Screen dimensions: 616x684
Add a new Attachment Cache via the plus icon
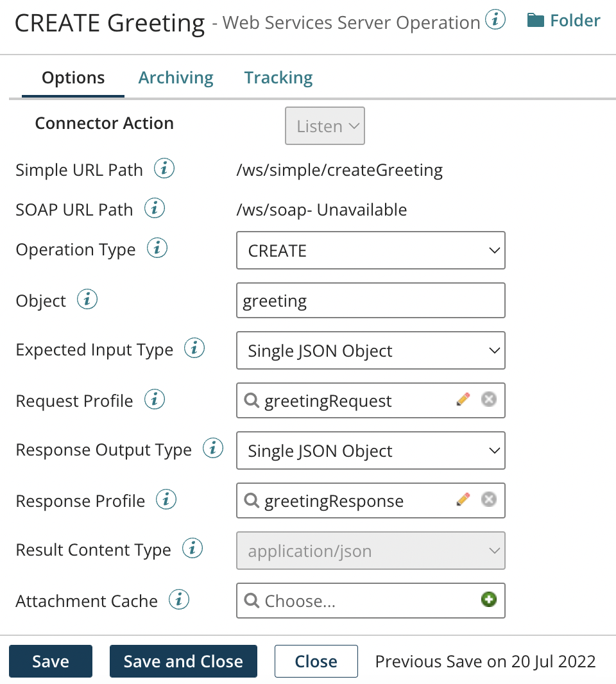pyautogui.click(x=489, y=599)
